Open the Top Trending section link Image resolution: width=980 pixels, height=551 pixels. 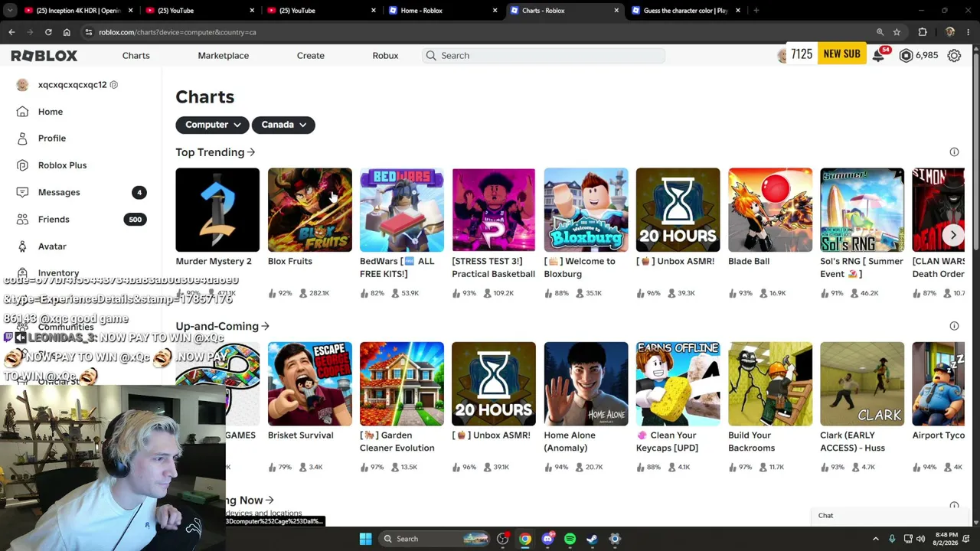(215, 152)
